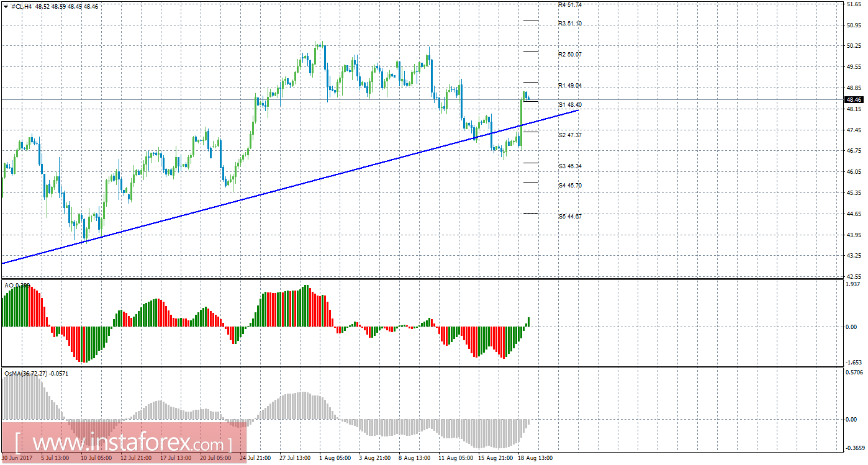Click the 42.55 price axis value

pos(854,276)
